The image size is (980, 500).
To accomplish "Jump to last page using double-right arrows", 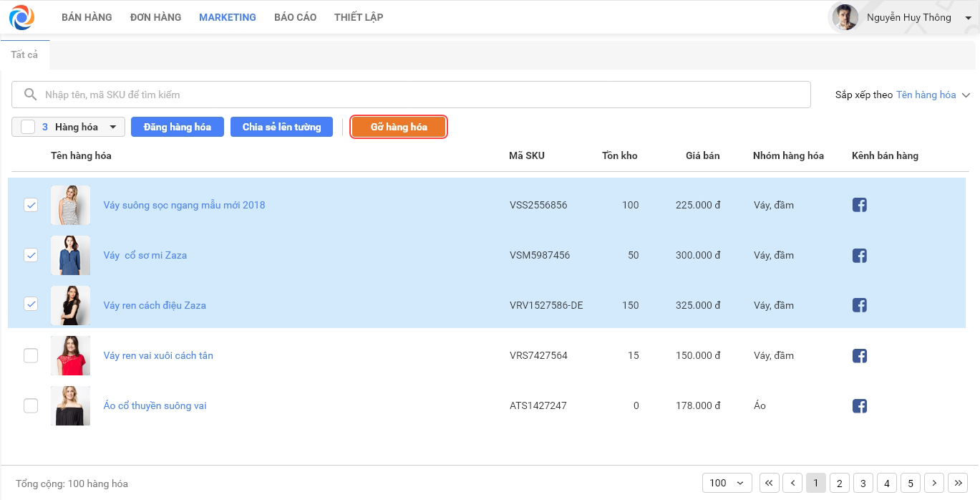I will pyautogui.click(x=957, y=484).
